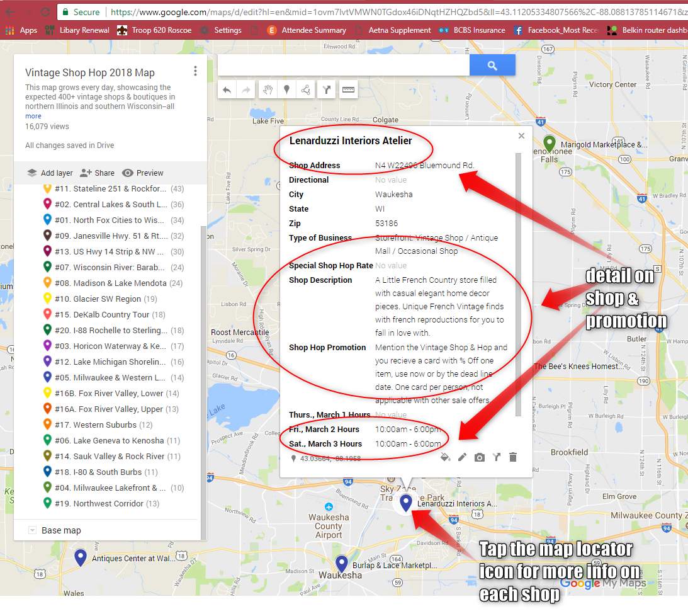Click the browser reload icon
The height and width of the screenshot is (616, 688).
click(45, 12)
